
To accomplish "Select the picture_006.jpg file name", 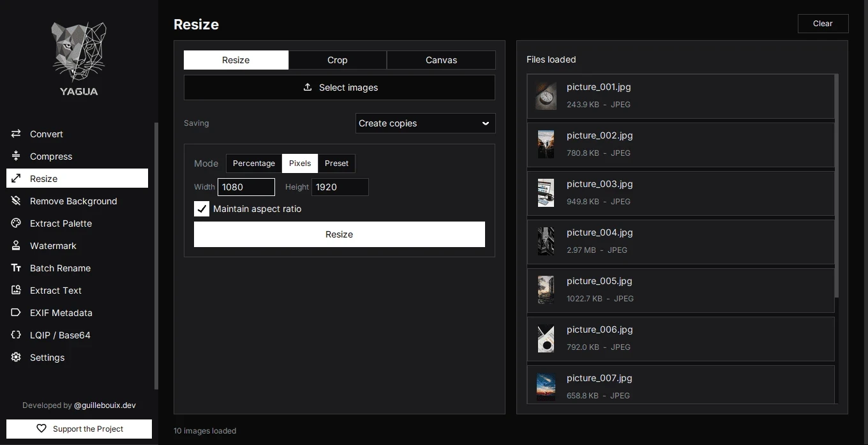I will (600, 329).
